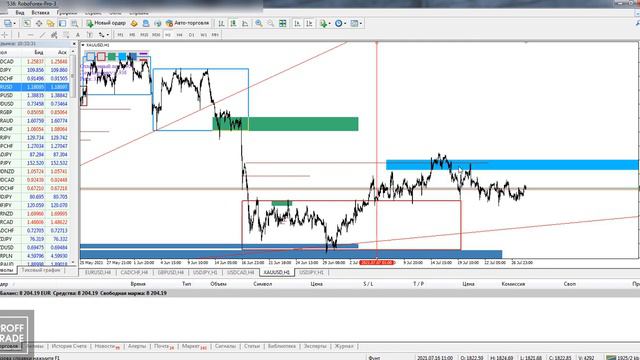Switch chart to line chart
The width and height of the screenshot is (640, 360).
245,23
